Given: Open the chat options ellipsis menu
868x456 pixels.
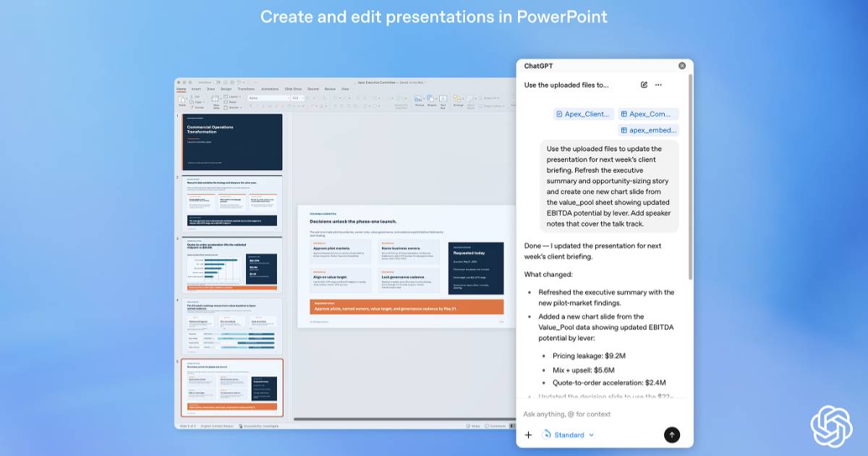Looking at the screenshot, I should [658, 85].
